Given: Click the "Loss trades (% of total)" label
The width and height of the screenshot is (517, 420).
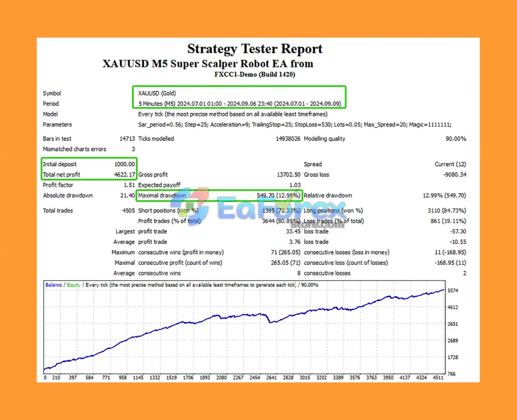Looking at the screenshot, I should [334, 221].
